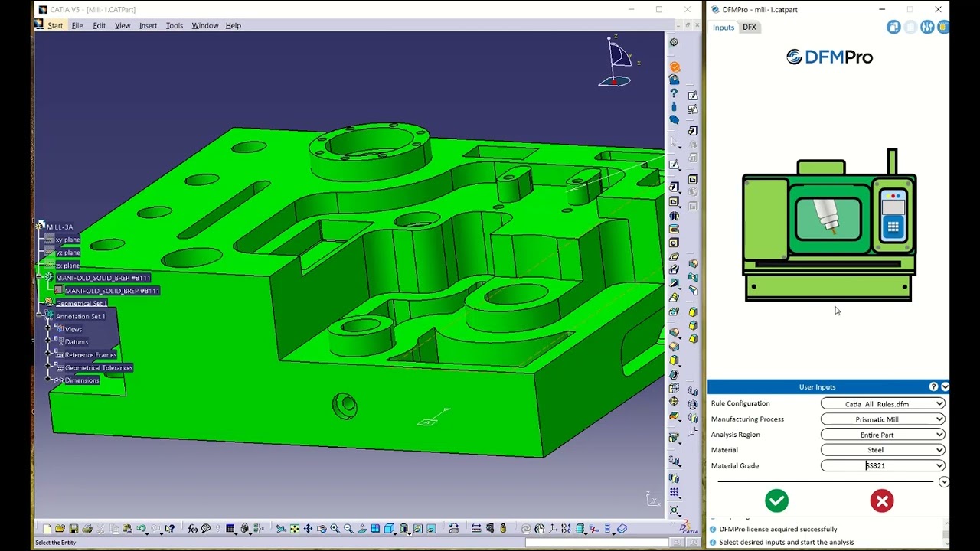Click the green checkmark start analysis button
Image resolution: width=980 pixels, height=551 pixels.
click(x=776, y=500)
